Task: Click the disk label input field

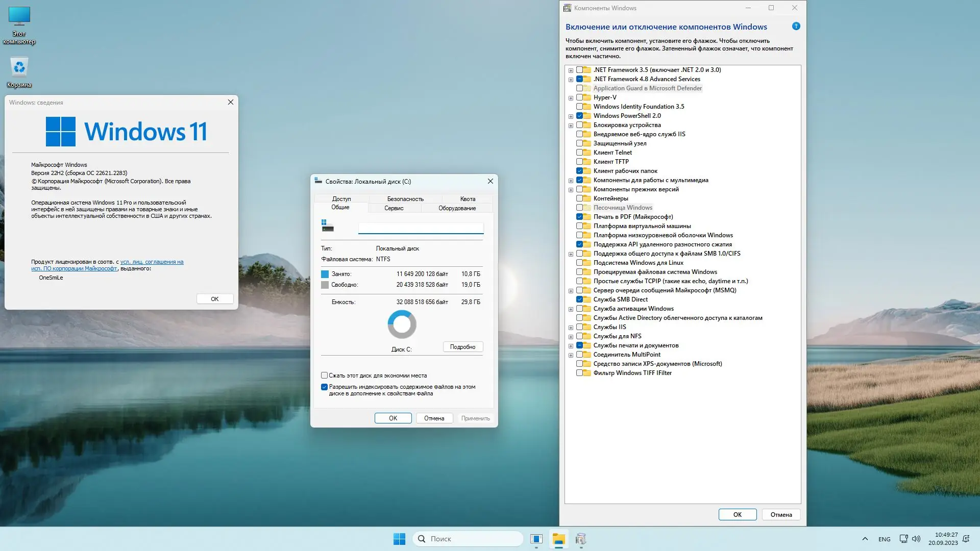Action: click(x=421, y=228)
